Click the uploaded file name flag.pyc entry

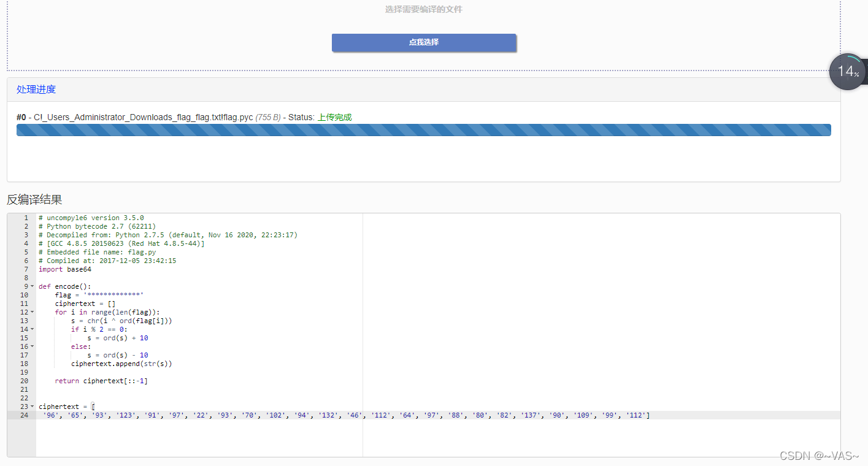pyautogui.click(x=144, y=117)
